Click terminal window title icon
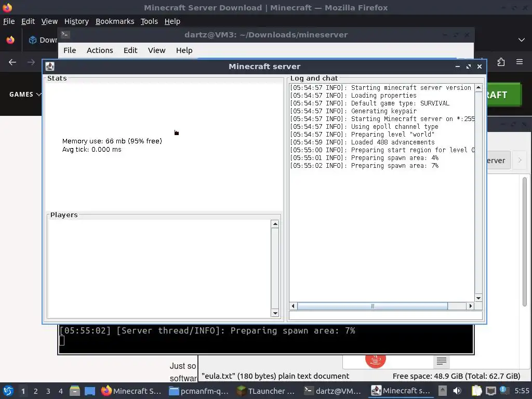The image size is (532, 399). click(x=65, y=35)
